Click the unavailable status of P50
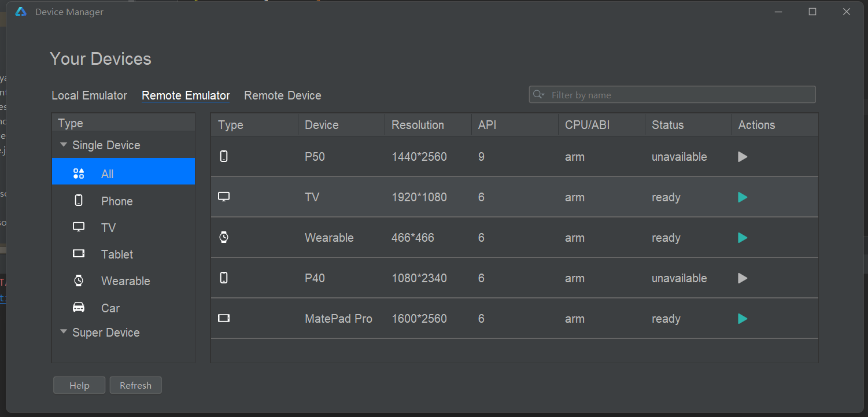868x417 pixels. [x=679, y=157]
